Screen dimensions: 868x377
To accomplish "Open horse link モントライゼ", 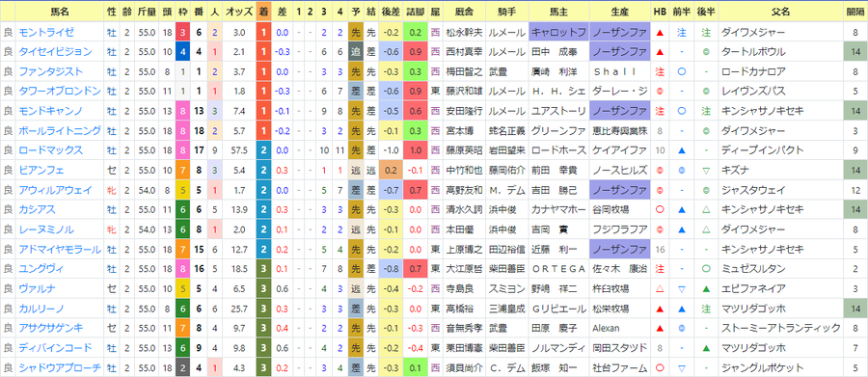I will click(46, 33).
